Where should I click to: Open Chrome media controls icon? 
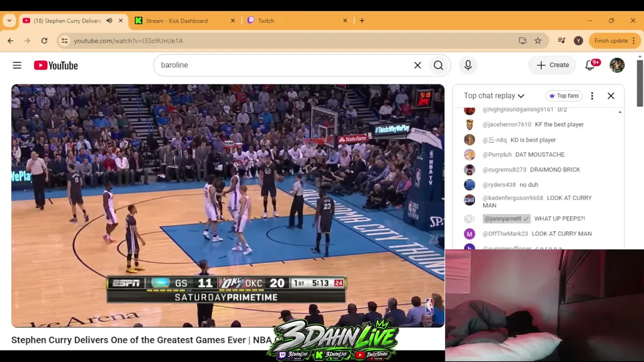coord(561,41)
